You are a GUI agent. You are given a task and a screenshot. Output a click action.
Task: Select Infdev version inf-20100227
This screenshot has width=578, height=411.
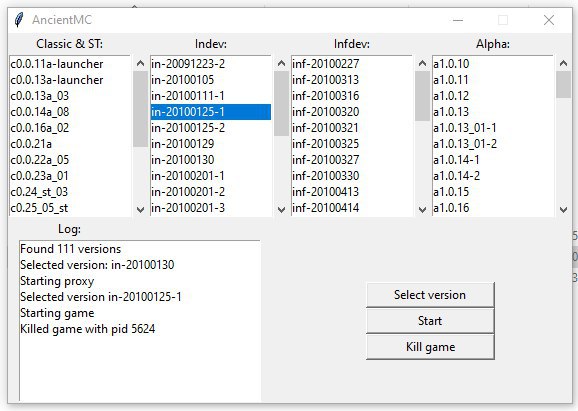coord(352,64)
